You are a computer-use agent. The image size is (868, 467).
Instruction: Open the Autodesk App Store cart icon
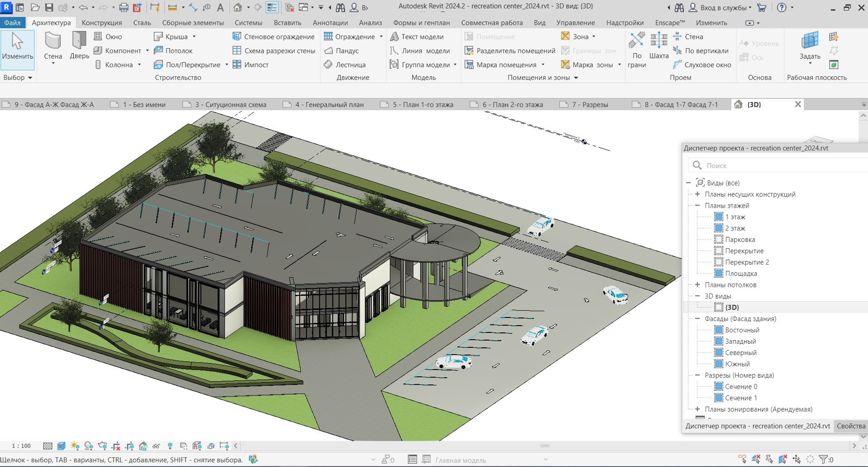click(762, 8)
